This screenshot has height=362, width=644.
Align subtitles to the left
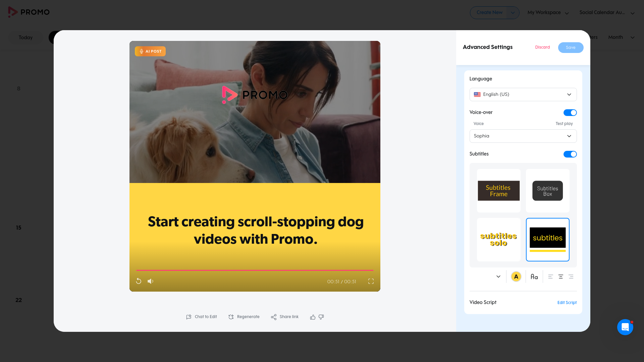point(551,277)
